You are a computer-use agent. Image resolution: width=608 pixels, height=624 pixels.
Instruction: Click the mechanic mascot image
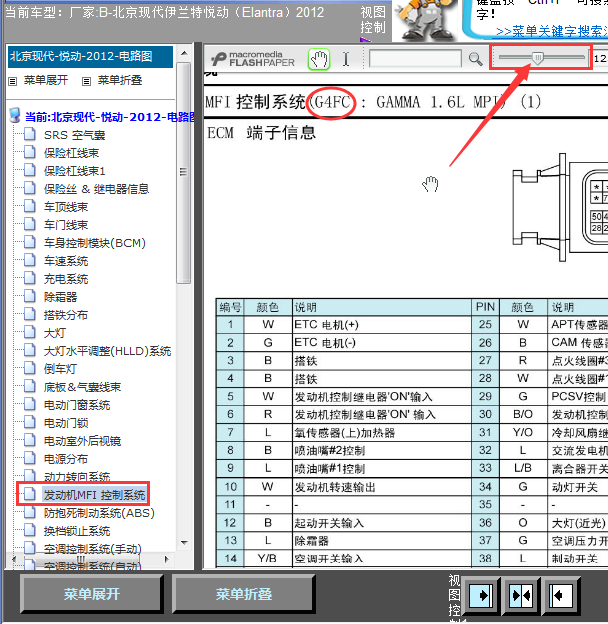426,20
